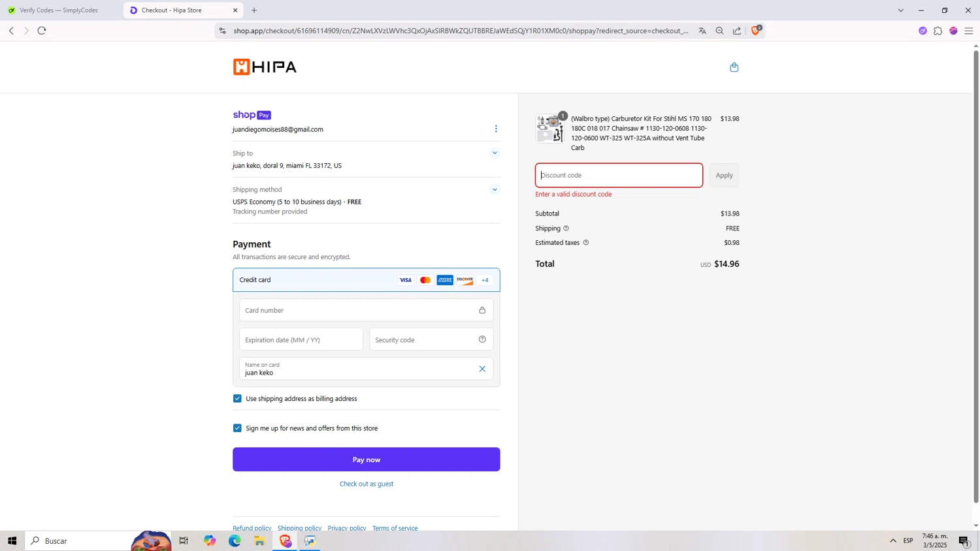Toggle Use shipping address as billing address
Viewport: 980px width, 551px height.
tap(237, 398)
